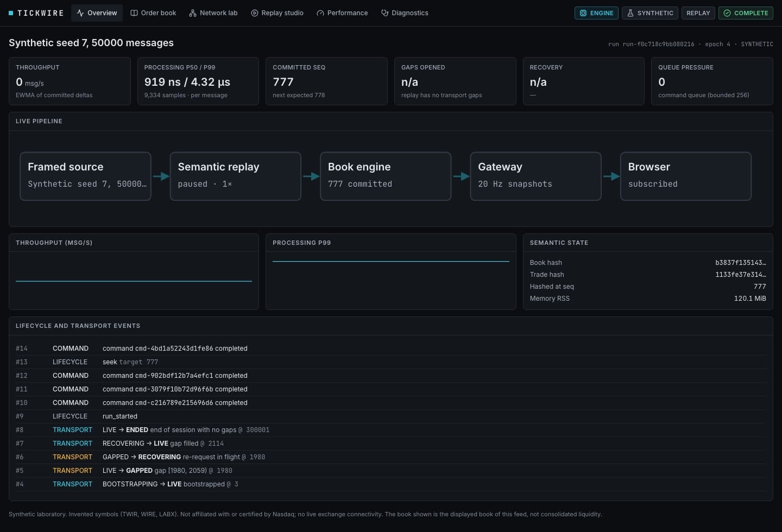Click the Network lab nodes icon
782x532 pixels.
[x=193, y=13]
